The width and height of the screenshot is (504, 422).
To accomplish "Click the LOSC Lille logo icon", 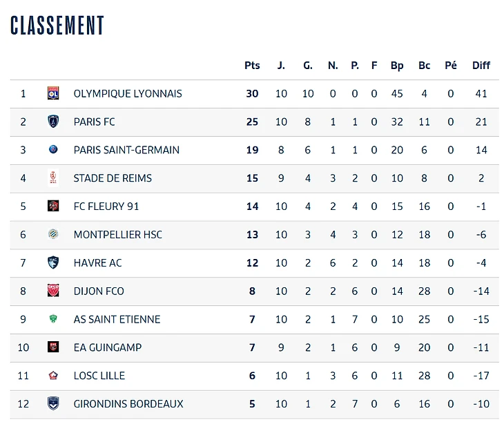I will pos(53,376).
